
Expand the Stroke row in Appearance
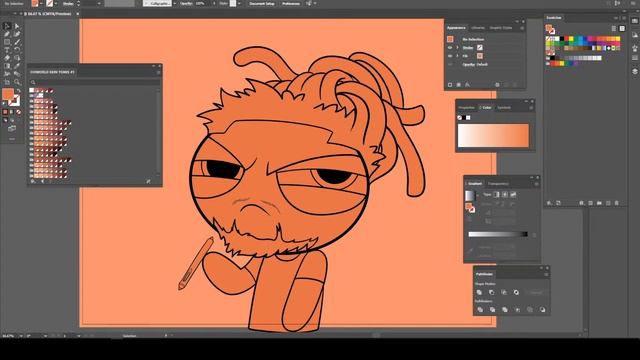(457, 48)
